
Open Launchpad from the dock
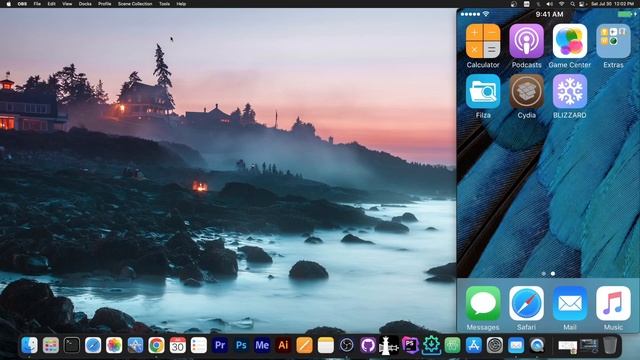point(51,345)
